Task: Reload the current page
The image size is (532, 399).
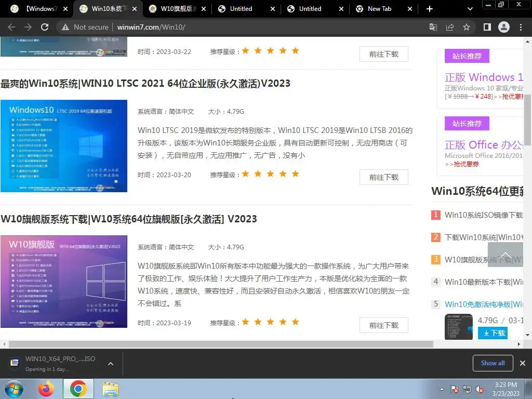Action: [x=45, y=27]
